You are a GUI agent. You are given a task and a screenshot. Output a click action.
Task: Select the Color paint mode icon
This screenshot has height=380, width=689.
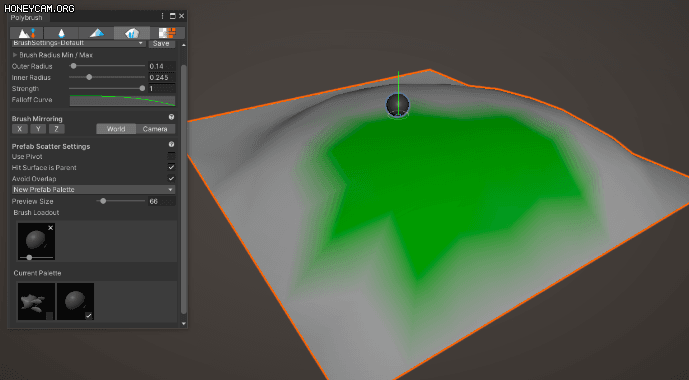pos(96,33)
